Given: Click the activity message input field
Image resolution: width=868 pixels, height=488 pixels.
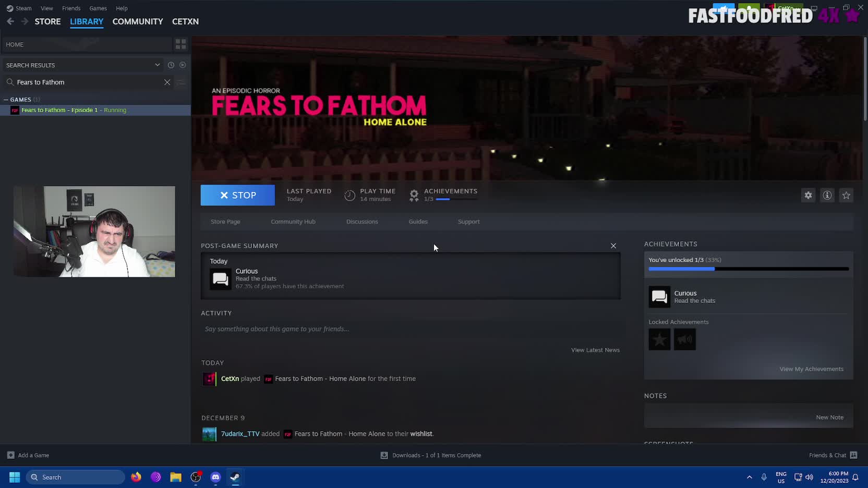Looking at the screenshot, I should [411, 329].
